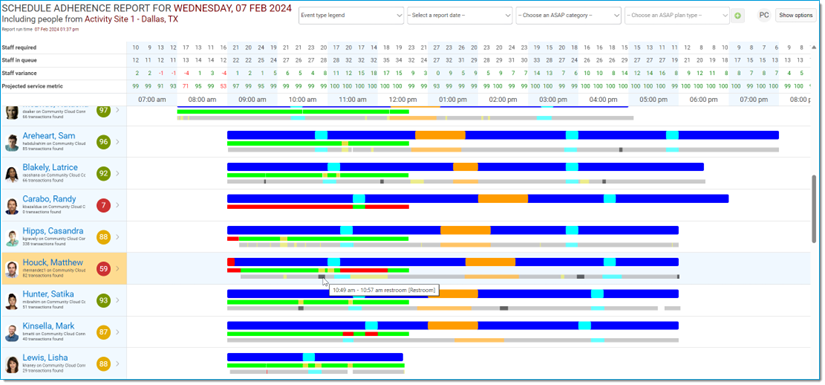The image size is (825, 385).
Task: Expand Houck, Matthew row chevron
Action: (117, 269)
